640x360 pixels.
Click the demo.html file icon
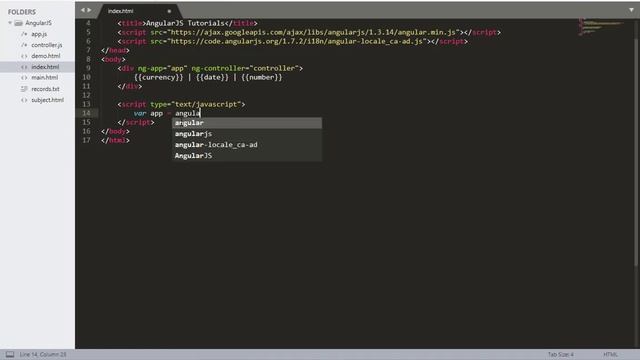pyautogui.click(x=24, y=56)
